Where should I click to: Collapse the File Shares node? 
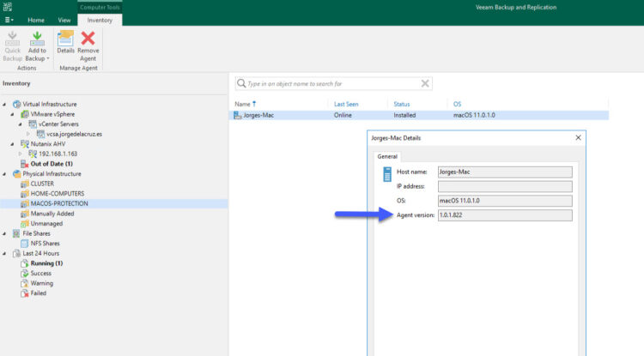4,233
